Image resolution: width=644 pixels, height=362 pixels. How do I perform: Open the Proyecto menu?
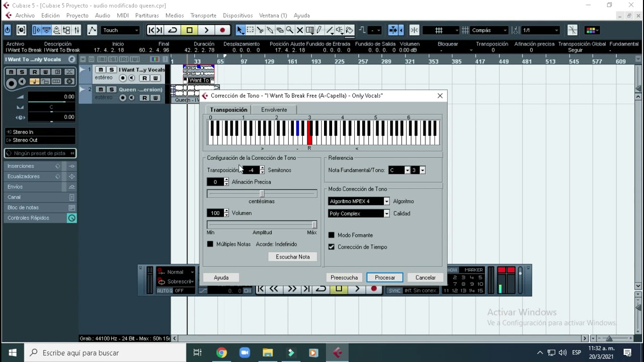point(77,16)
